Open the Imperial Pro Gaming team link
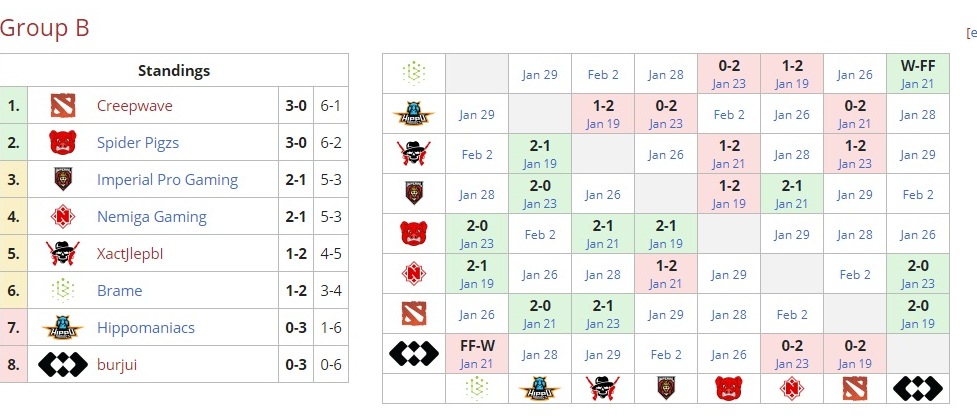The height and width of the screenshot is (419, 977). (167, 180)
